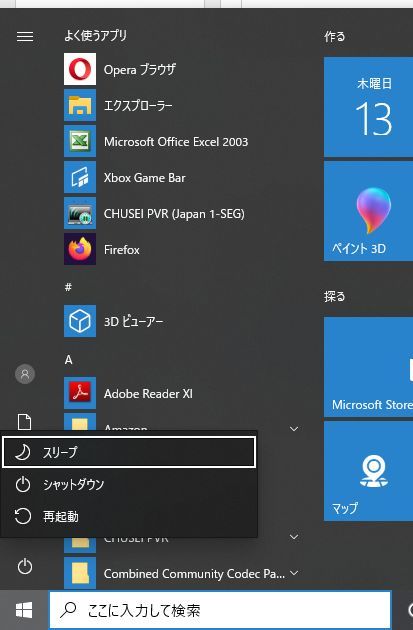This screenshot has width=413, height=630.
Task: Click the power button icon in the sidebar
Action: click(25, 567)
